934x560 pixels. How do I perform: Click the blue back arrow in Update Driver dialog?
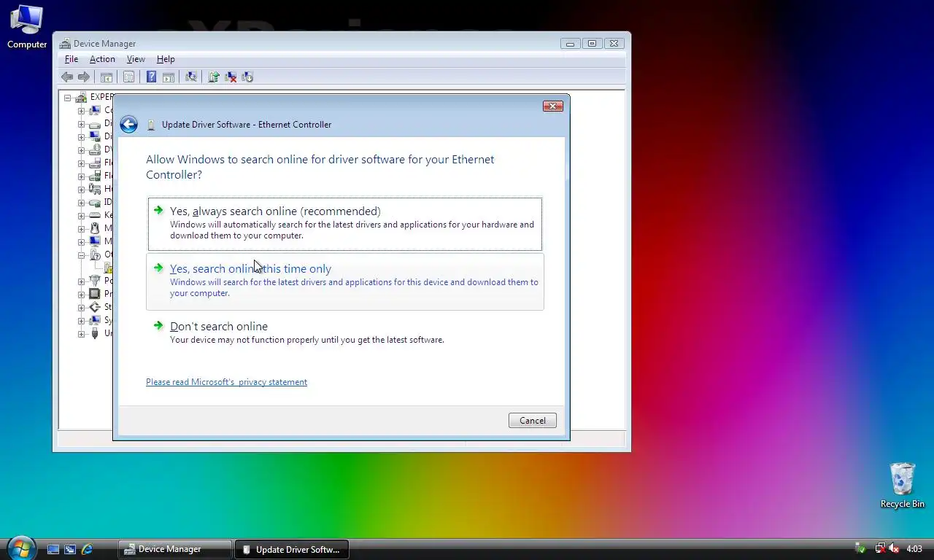click(x=129, y=125)
